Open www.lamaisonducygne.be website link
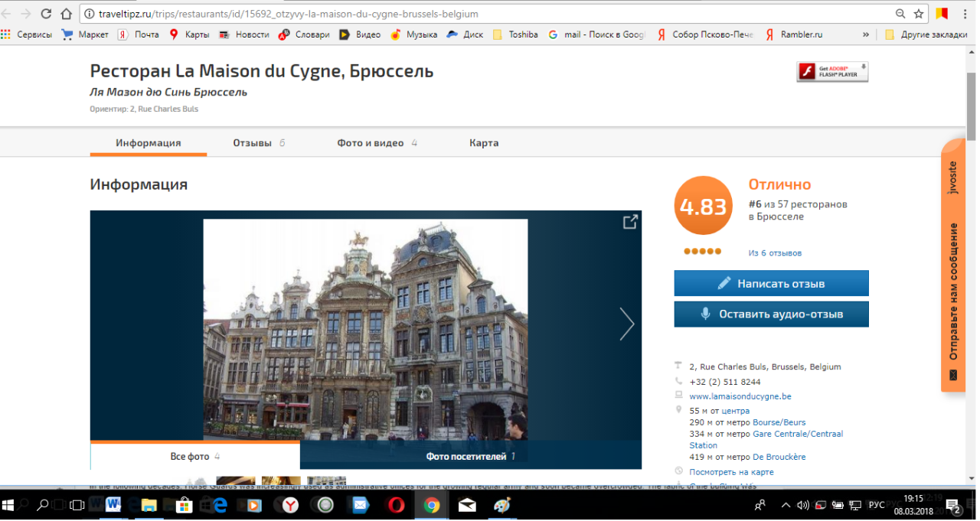 click(740, 396)
